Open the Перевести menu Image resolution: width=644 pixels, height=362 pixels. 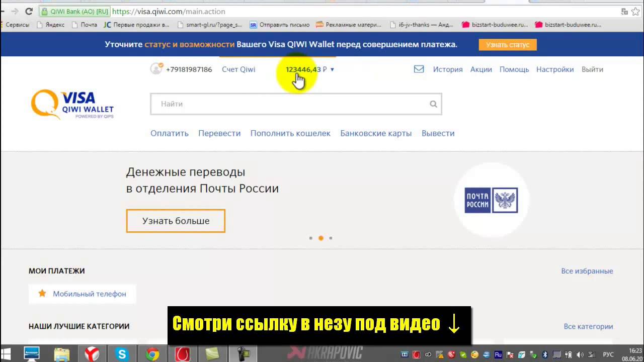pyautogui.click(x=219, y=133)
